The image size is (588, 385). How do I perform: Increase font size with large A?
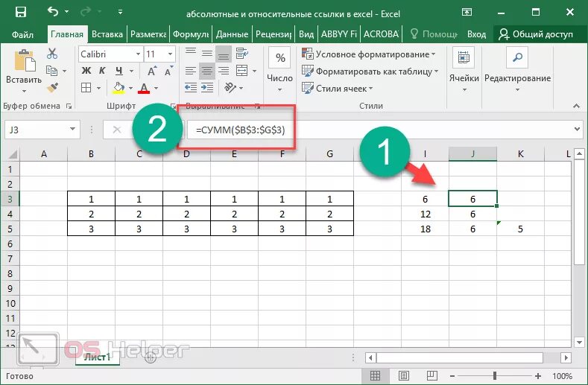(x=152, y=71)
